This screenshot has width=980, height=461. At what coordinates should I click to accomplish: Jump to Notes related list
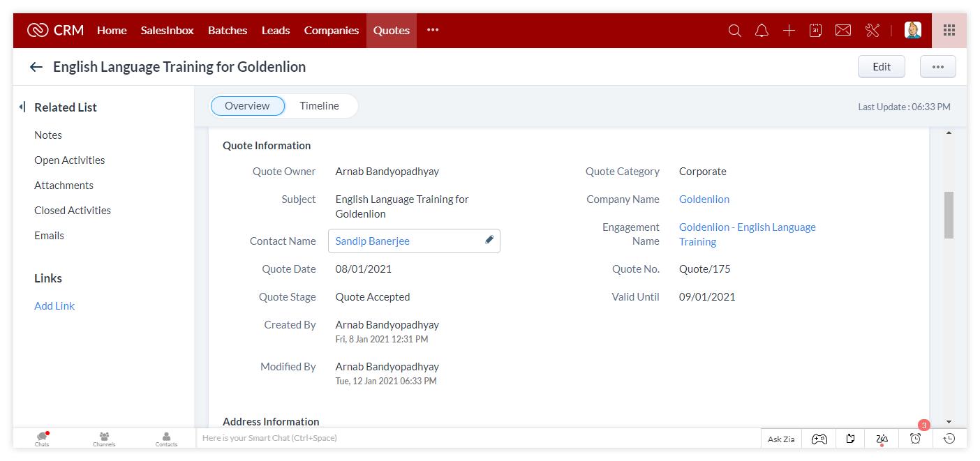click(x=48, y=135)
